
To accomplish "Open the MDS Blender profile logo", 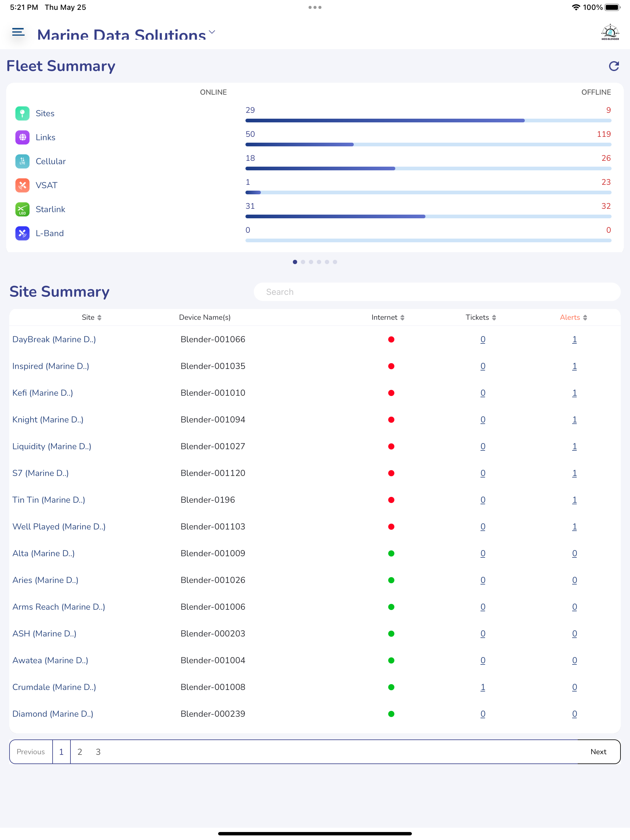I will 610,32.
